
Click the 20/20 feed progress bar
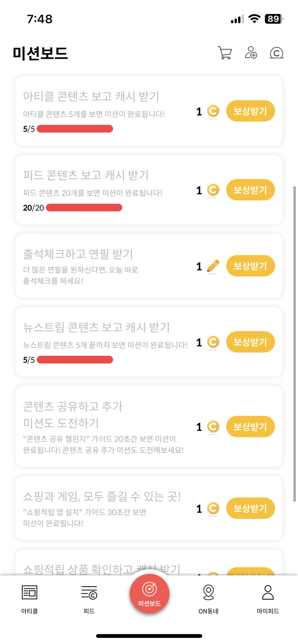[x=84, y=208]
